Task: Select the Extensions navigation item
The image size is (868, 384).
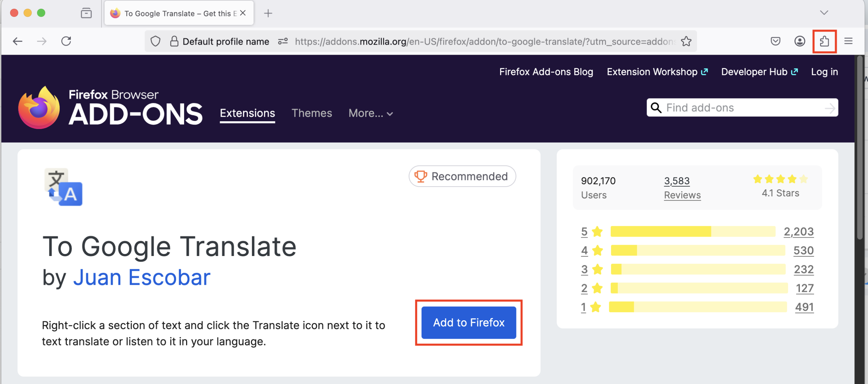Action: [x=247, y=113]
